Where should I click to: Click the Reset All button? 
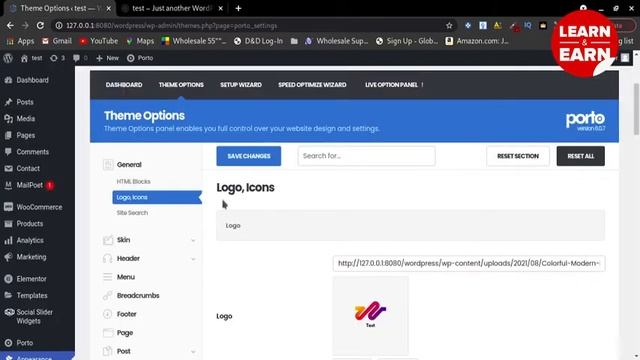(x=580, y=156)
